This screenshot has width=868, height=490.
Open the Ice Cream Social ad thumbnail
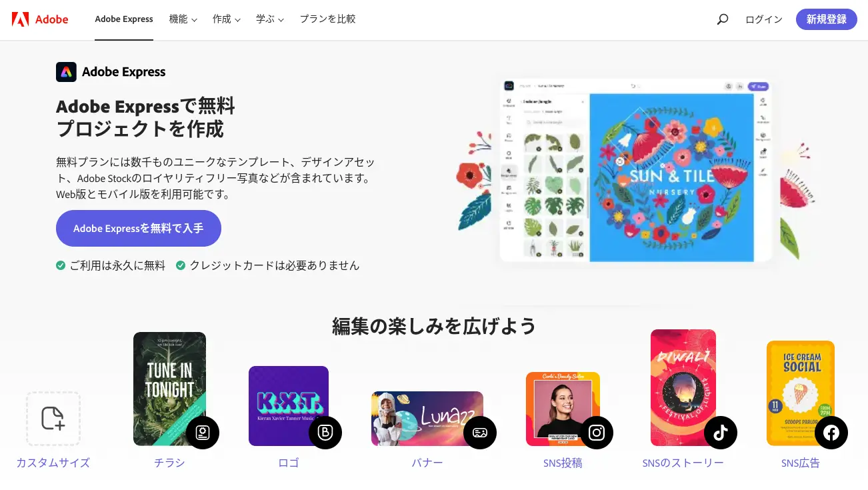point(801,393)
